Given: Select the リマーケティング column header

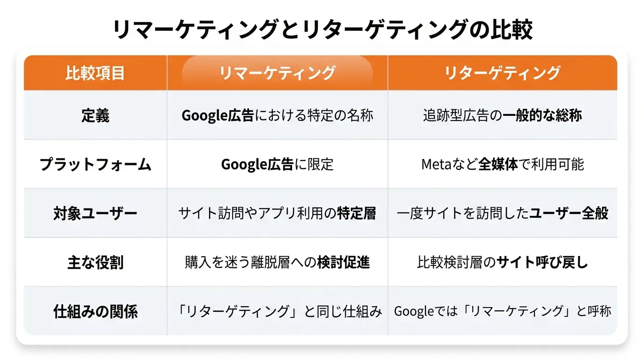Looking at the screenshot, I should click(277, 73).
